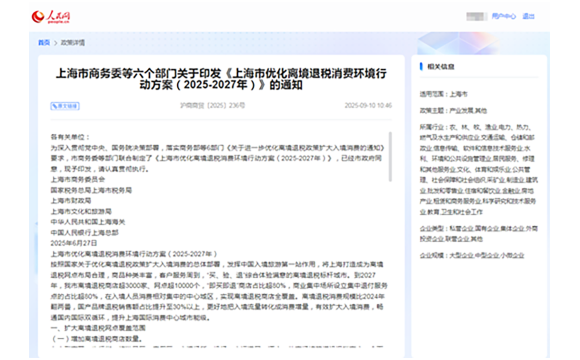Viewport: 580px width, 360px height.
Task: Click the 相关信息 panel heading
Action: click(441, 67)
